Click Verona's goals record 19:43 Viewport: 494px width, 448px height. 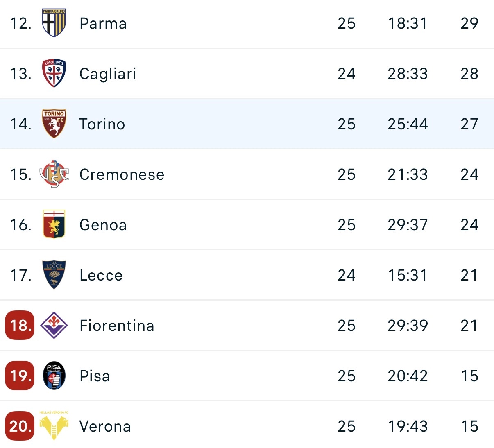(408, 426)
